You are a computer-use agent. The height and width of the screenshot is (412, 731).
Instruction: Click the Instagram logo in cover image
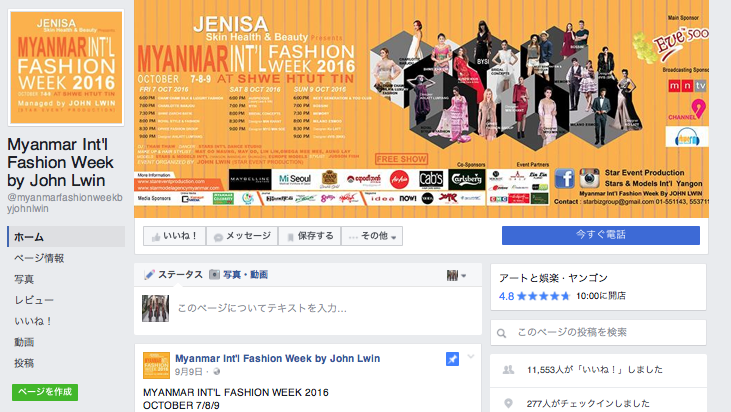589,179
